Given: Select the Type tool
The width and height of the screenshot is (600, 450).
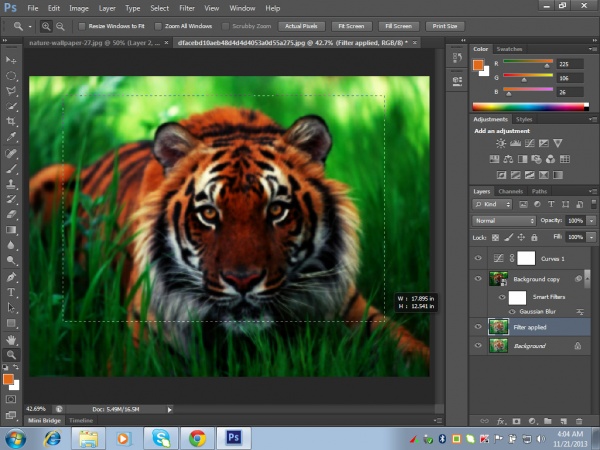Looking at the screenshot, I should [11, 293].
